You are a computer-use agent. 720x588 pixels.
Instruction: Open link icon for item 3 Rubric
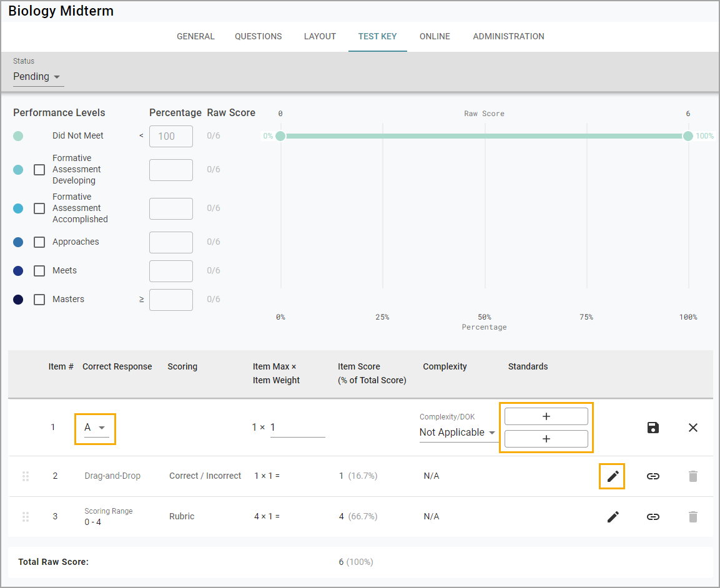[x=653, y=516]
